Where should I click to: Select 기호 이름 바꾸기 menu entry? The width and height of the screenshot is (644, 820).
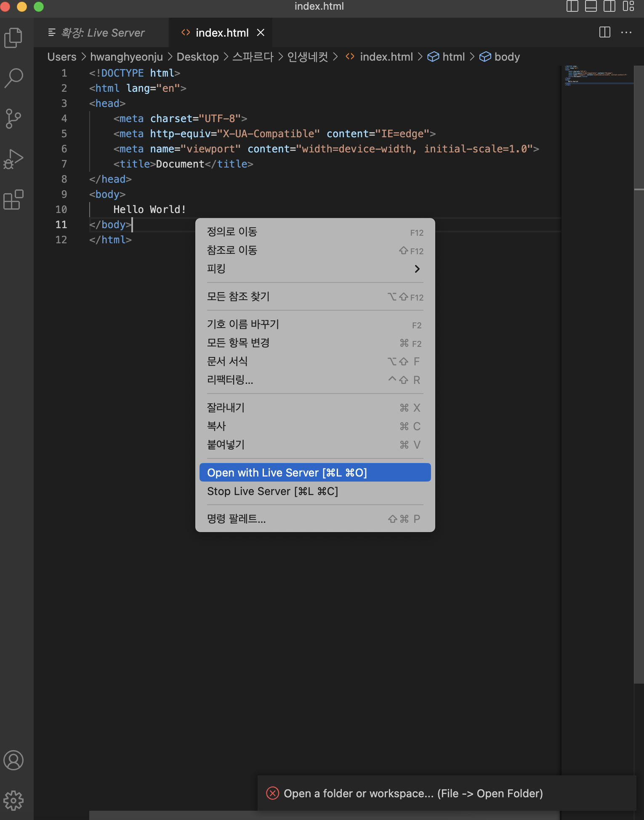coord(315,325)
